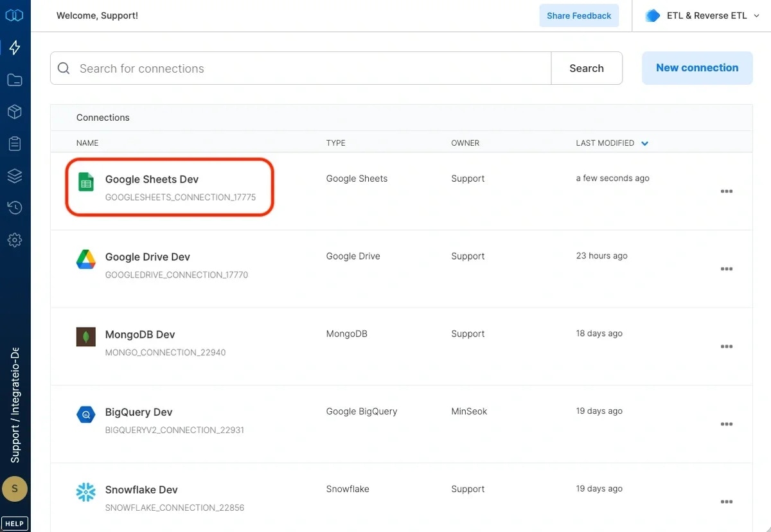Click MONGO_CONNECTION_22940 identifier text
This screenshot has height=532, width=771.
click(166, 353)
